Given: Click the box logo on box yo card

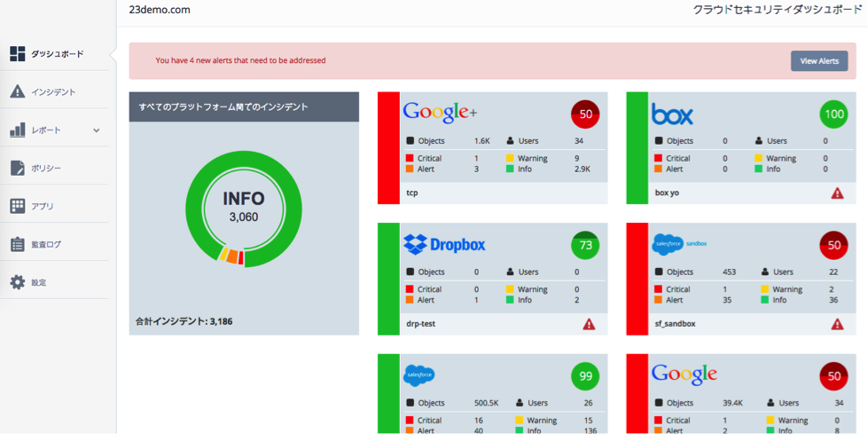Looking at the screenshot, I should [672, 114].
